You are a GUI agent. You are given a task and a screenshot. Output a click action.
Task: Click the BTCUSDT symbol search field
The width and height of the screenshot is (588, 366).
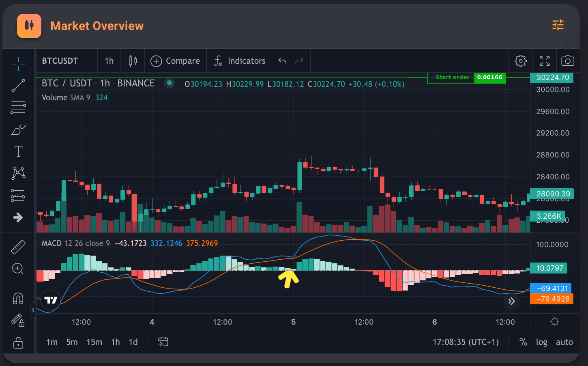click(x=60, y=61)
